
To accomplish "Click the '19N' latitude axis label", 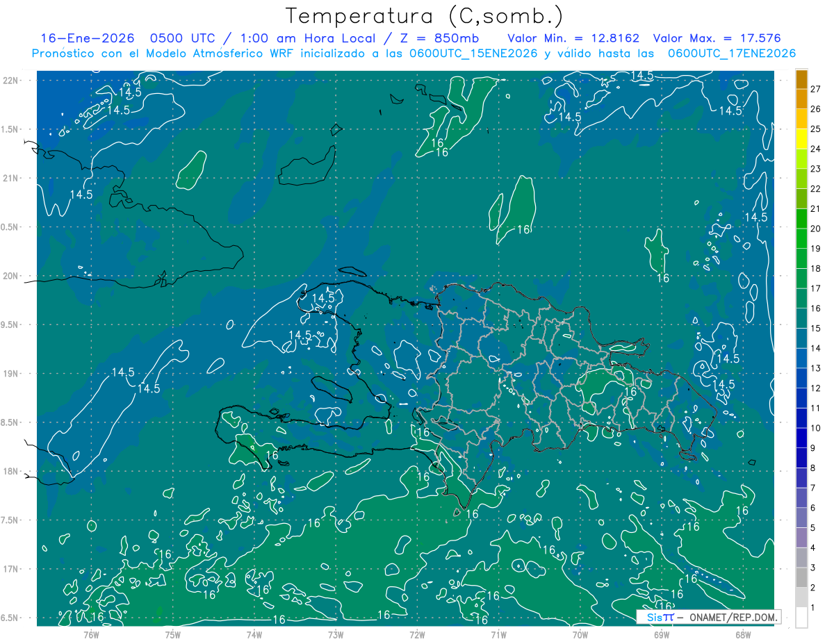I will (11, 374).
